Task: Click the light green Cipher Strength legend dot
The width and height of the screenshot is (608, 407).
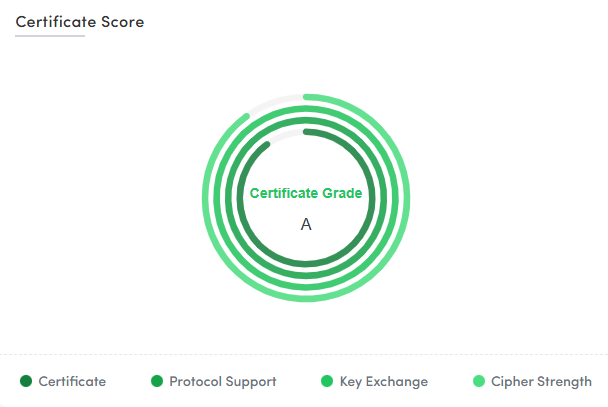Action: pos(479,381)
